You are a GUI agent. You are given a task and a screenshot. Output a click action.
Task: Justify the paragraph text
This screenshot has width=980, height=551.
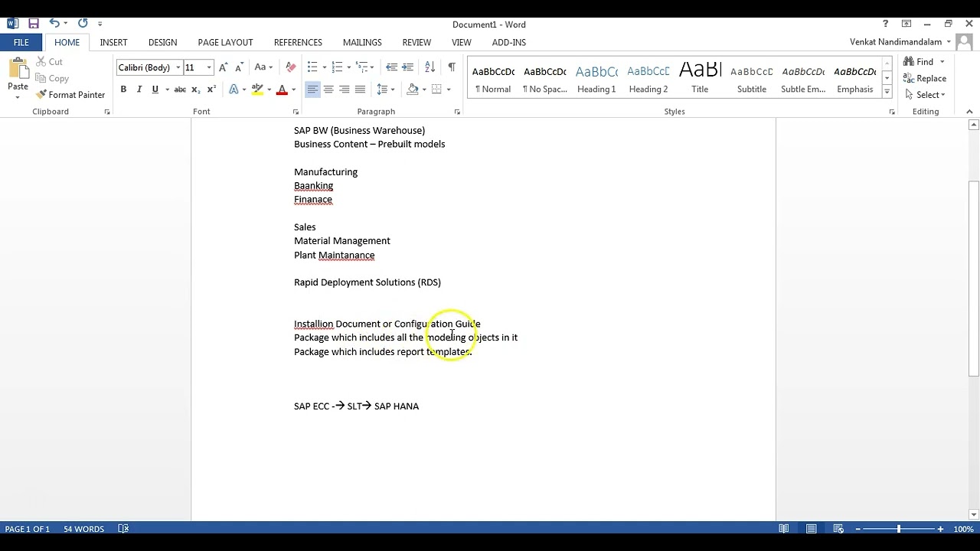360,90
